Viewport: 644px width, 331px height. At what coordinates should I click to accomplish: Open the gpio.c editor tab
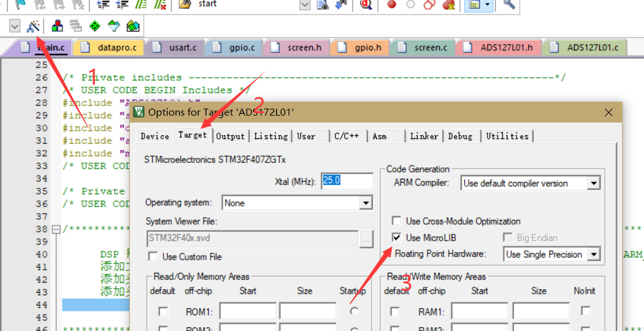(x=235, y=48)
